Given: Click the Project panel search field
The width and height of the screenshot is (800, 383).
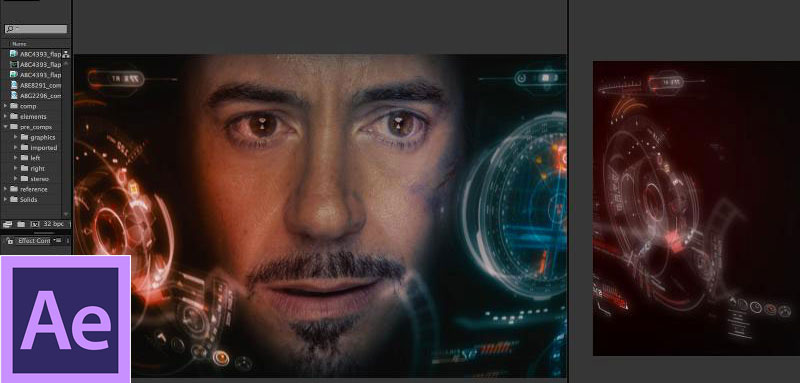Looking at the screenshot, I should pos(36,29).
